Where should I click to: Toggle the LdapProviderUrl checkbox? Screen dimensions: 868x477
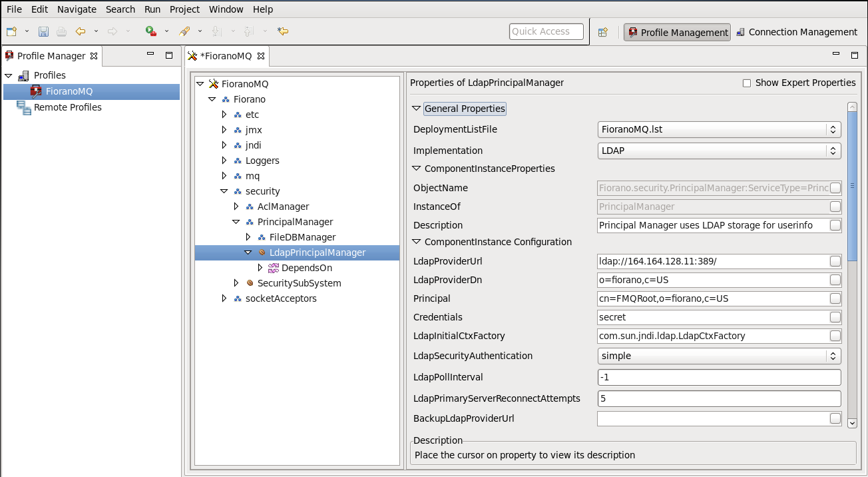[835, 261]
